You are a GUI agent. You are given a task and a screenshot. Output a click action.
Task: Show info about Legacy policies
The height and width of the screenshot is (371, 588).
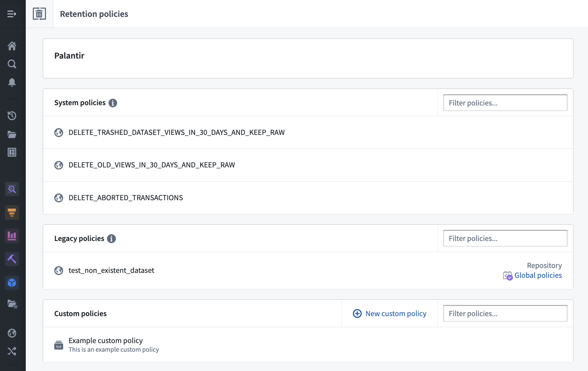pos(111,239)
